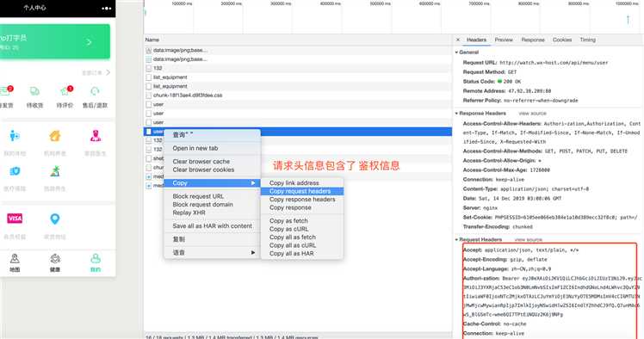644x339 pixels.
Task: Switch to the Response tab
Action: click(533, 40)
